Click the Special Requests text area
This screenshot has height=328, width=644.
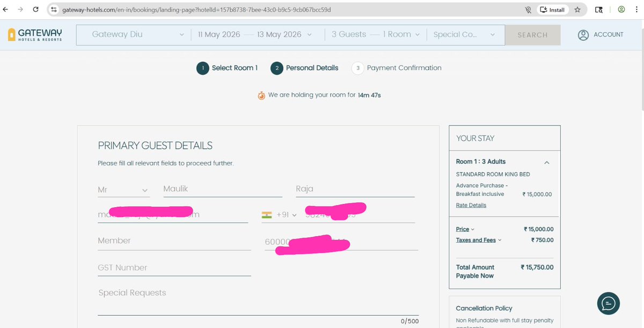tap(258, 301)
